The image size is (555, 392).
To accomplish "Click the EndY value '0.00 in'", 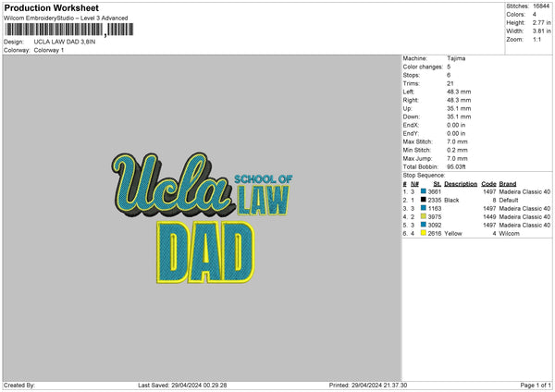I will (x=456, y=134).
